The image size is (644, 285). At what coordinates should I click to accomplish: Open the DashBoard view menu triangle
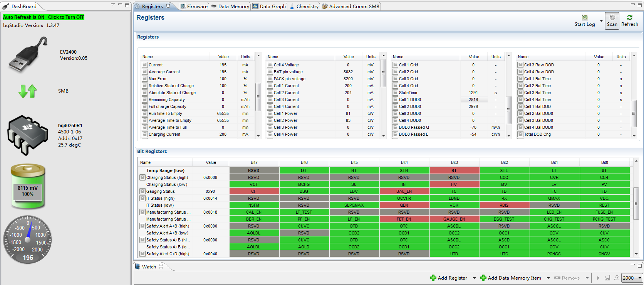click(113, 5)
